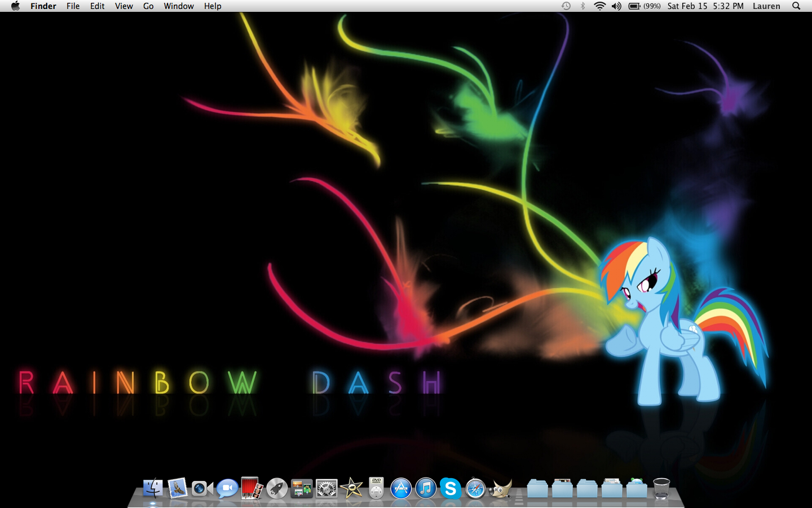812x508 pixels.
Task: Open Skype in the dock
Action: point(451,488)
